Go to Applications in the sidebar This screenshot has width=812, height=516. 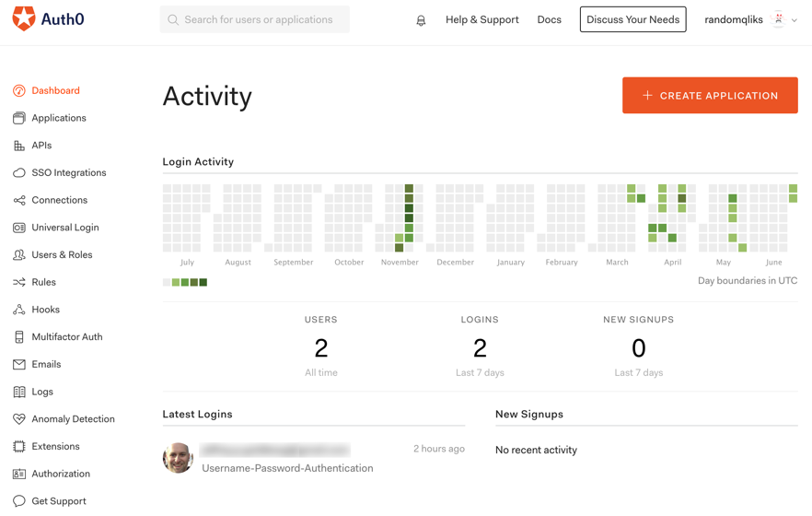pyautogui.click(x=59, y=118)
